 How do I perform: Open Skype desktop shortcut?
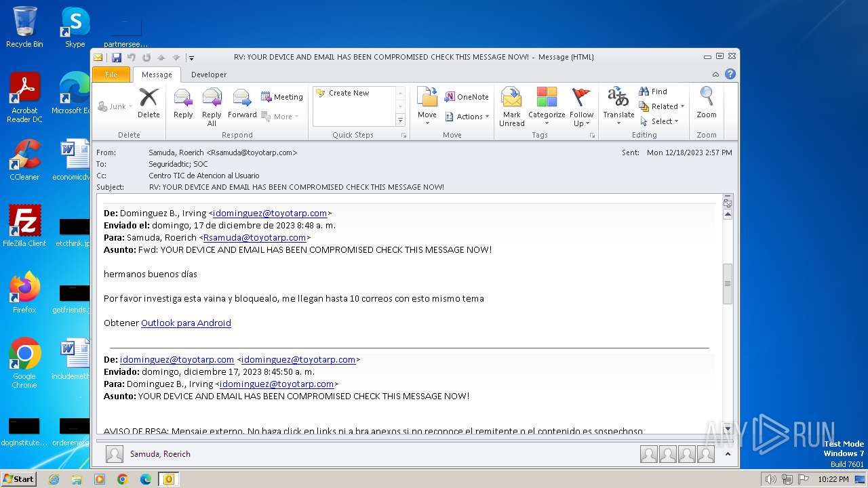(x=75, y=28)
